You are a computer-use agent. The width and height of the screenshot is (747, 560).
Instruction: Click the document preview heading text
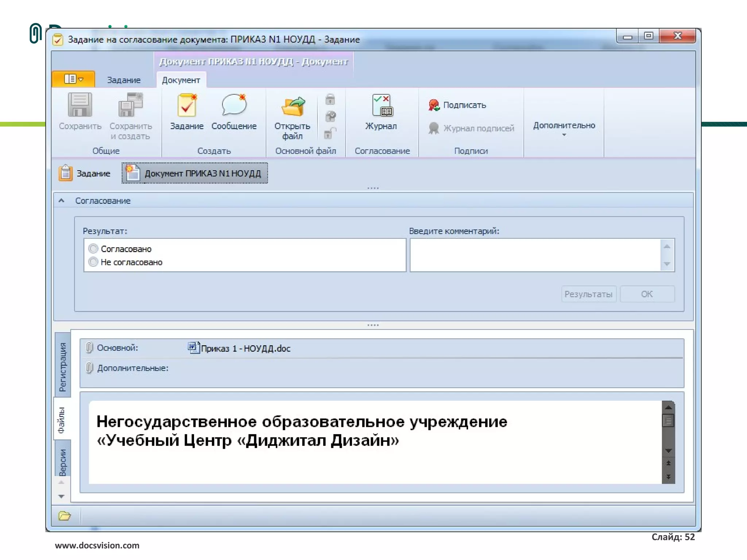click(302, 431)
